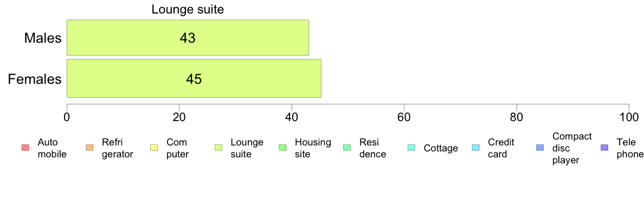Select the Lounge suite chart title
The image size is (644, 199).
click(188, 9)
